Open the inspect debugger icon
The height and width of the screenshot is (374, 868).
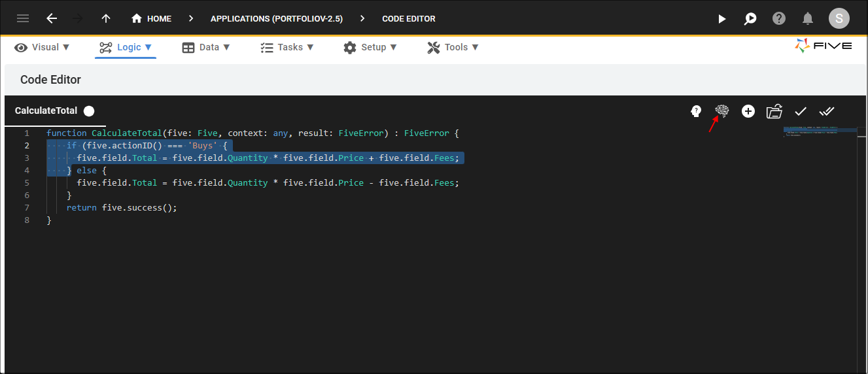click(x=750, y=19)
